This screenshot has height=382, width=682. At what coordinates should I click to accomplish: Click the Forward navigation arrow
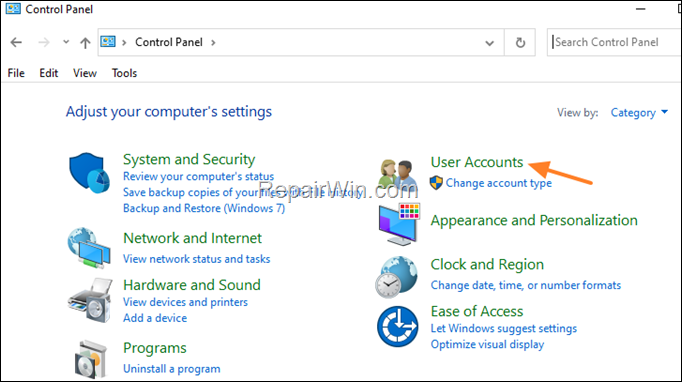(x=43, y=42)
